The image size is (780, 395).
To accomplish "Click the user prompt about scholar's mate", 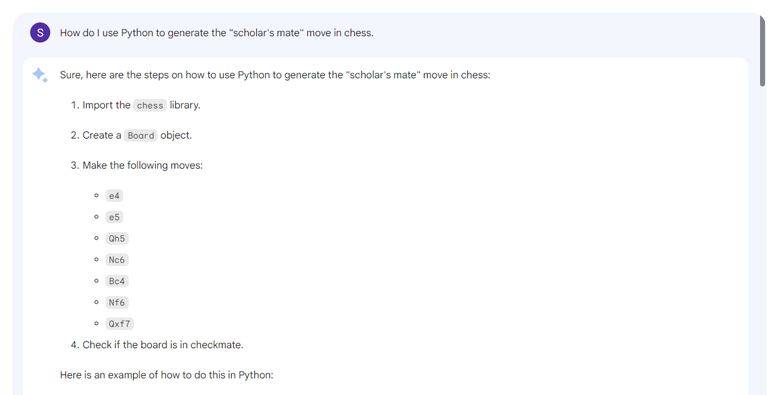I will [216, 33].
